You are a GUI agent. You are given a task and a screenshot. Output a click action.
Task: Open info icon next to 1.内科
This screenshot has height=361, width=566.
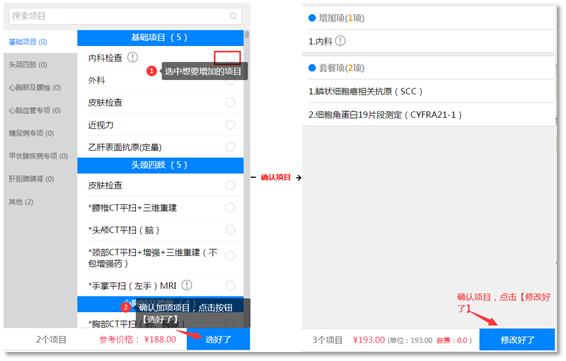pyautogui.click(x=340, y=41)
